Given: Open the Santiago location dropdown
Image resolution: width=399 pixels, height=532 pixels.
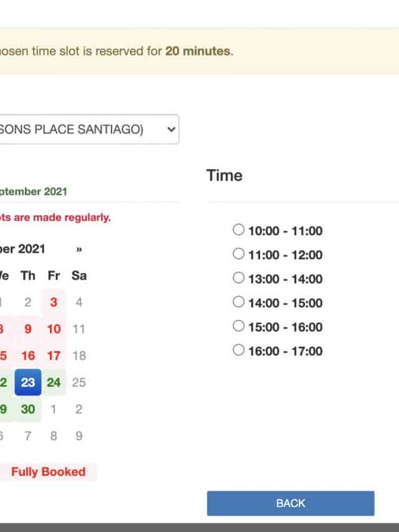Looking at the screenshot, I should coord(87,130).
